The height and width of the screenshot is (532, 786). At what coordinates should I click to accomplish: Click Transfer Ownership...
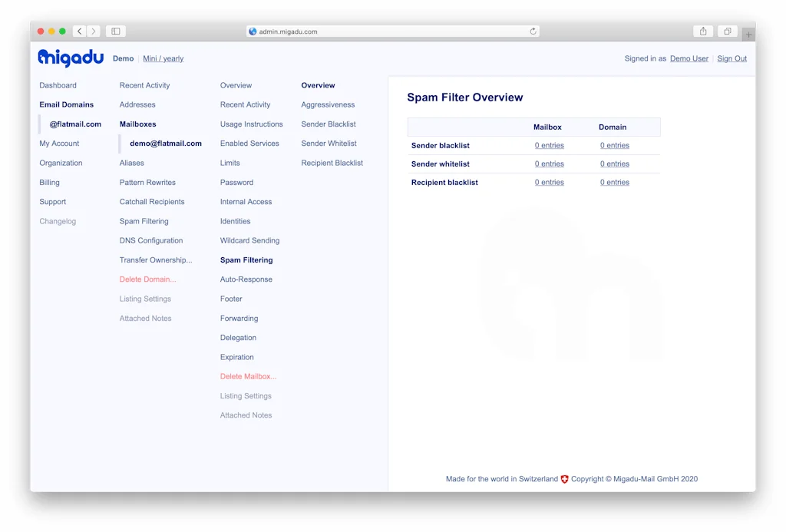[x=156, y=260]
